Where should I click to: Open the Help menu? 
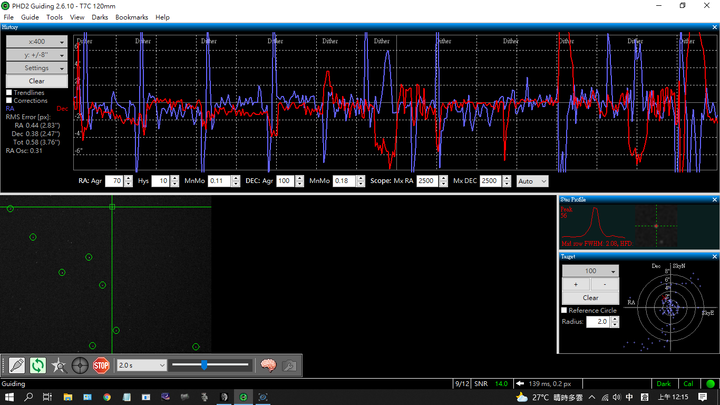[162, 17]
